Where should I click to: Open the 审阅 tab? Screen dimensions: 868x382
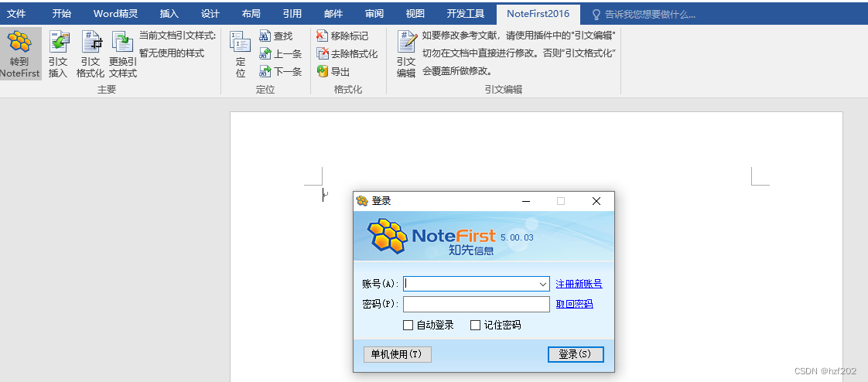click(374, 14)
